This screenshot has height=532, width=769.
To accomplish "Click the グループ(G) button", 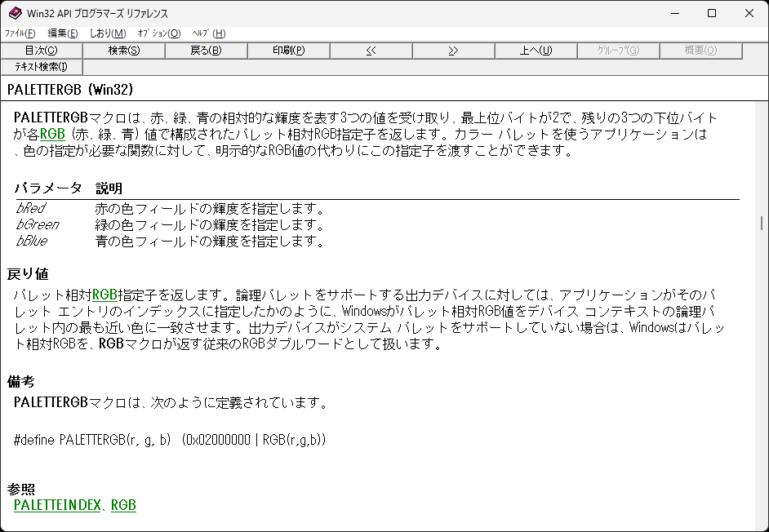I will click(619, 51).
